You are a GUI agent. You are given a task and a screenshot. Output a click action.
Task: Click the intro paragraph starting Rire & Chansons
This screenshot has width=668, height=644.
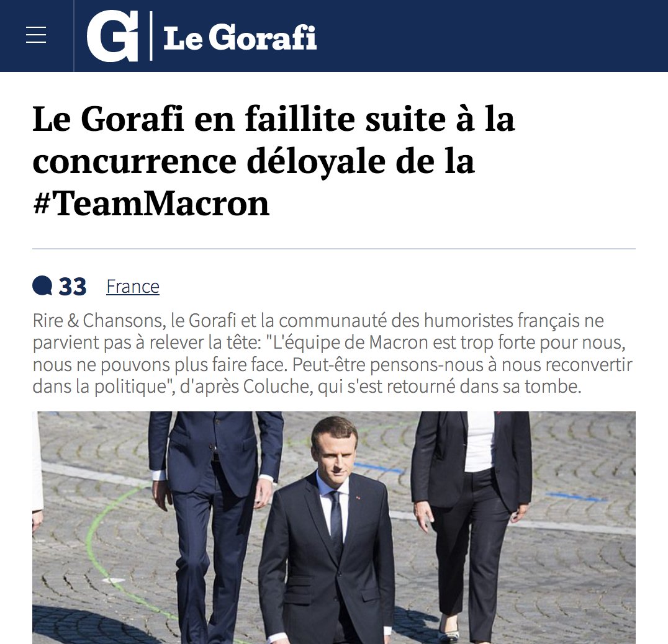[x=332, y=353]
